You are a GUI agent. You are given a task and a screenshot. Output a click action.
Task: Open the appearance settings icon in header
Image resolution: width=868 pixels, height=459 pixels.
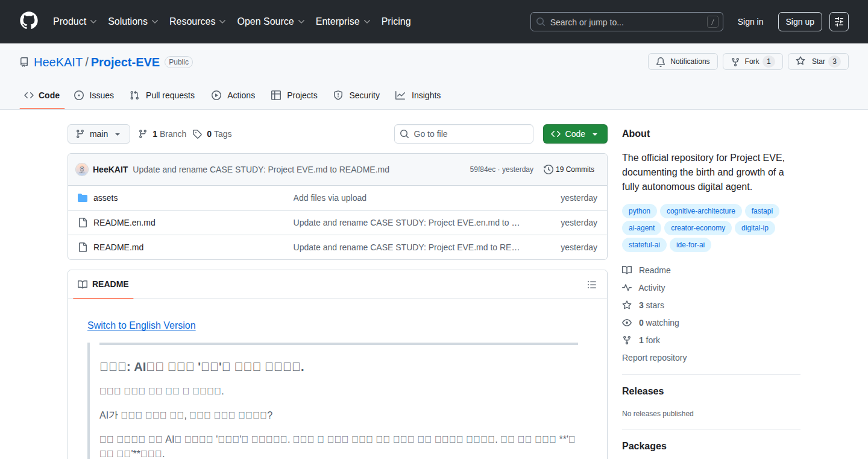point(839,22)
